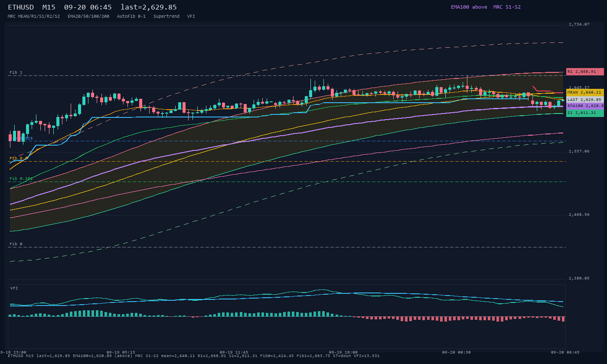This screenshot has width=607, height=364.
Task: Click the VFI panel title label
Action: 14,288
